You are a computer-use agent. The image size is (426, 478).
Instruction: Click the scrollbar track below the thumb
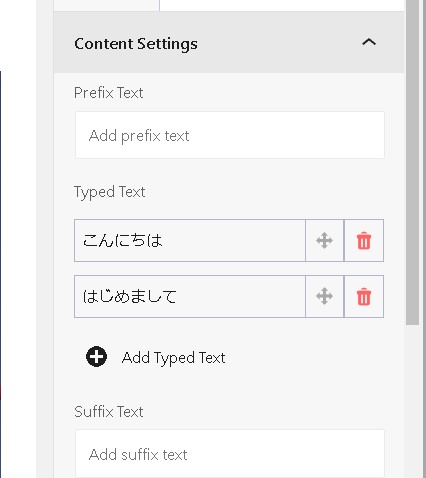pyautogui.click(x=412, y=400)
